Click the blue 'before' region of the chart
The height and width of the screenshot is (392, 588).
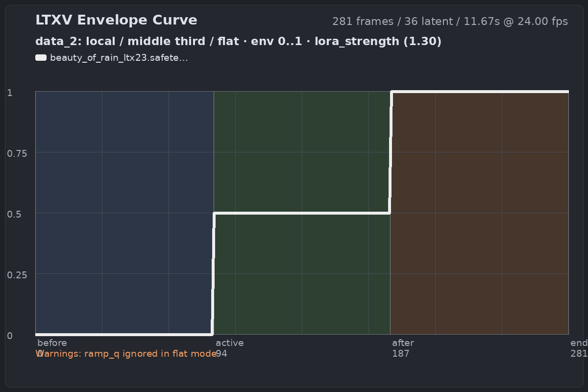click(124, 213)
